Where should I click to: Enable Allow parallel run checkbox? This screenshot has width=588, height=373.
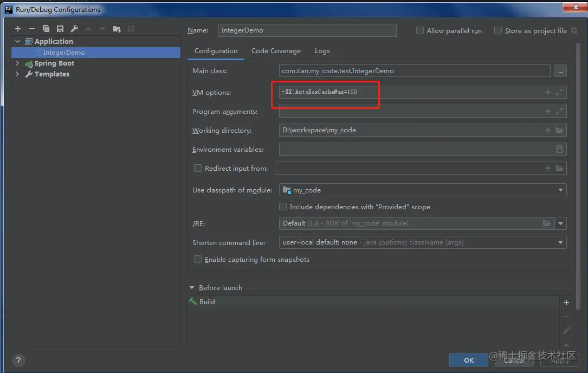click(420, 31)
